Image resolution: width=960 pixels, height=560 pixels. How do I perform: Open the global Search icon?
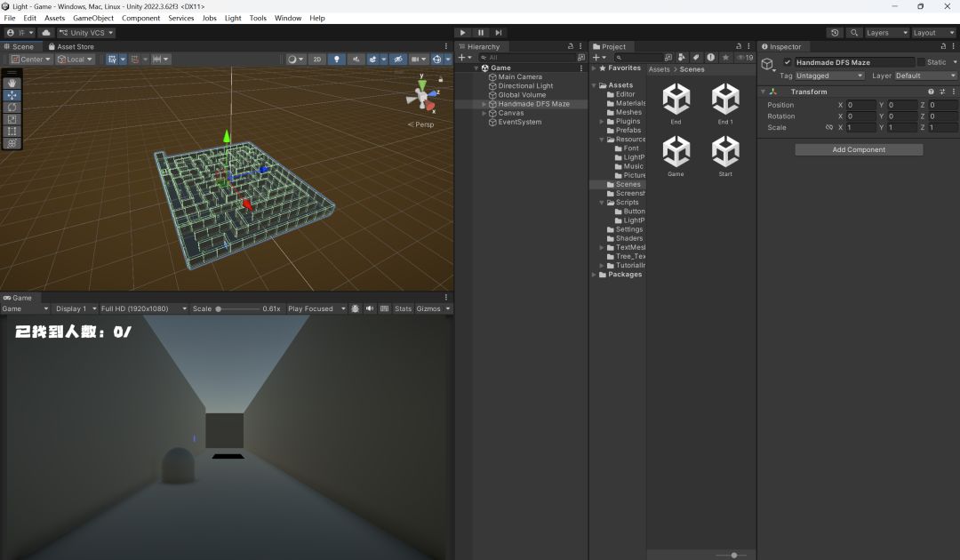point(854,32)
